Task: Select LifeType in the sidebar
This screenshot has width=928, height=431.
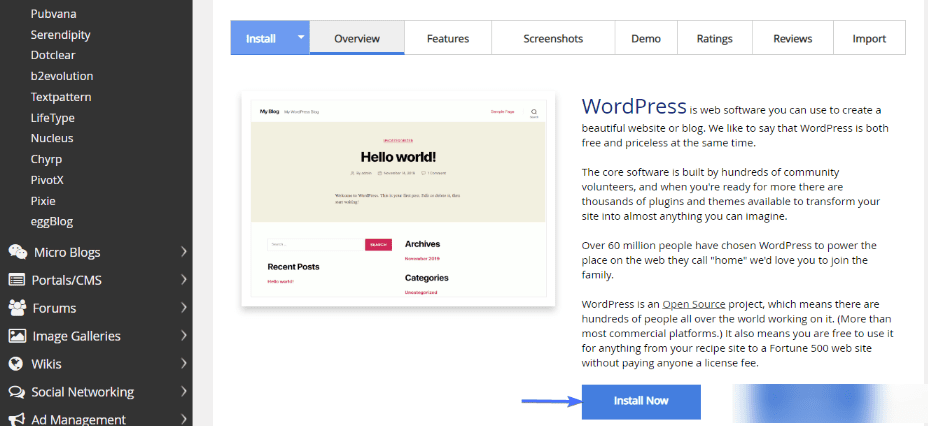Action: 53,118
